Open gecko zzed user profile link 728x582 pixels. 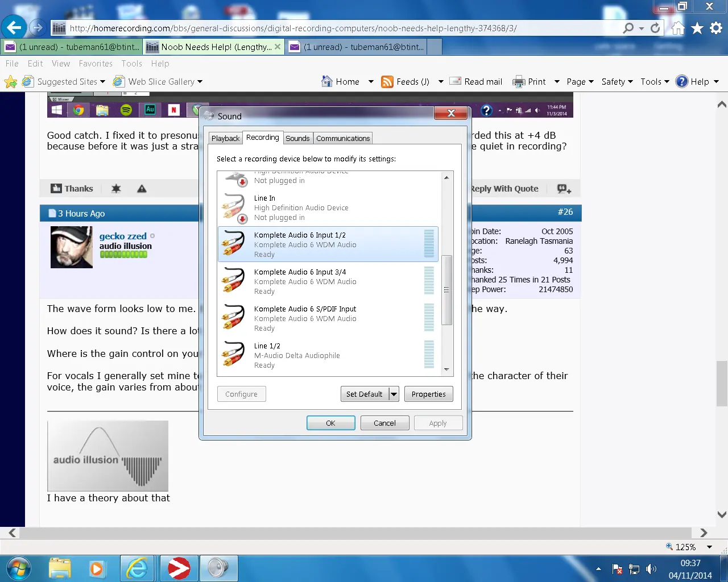(x=123, y=236)
